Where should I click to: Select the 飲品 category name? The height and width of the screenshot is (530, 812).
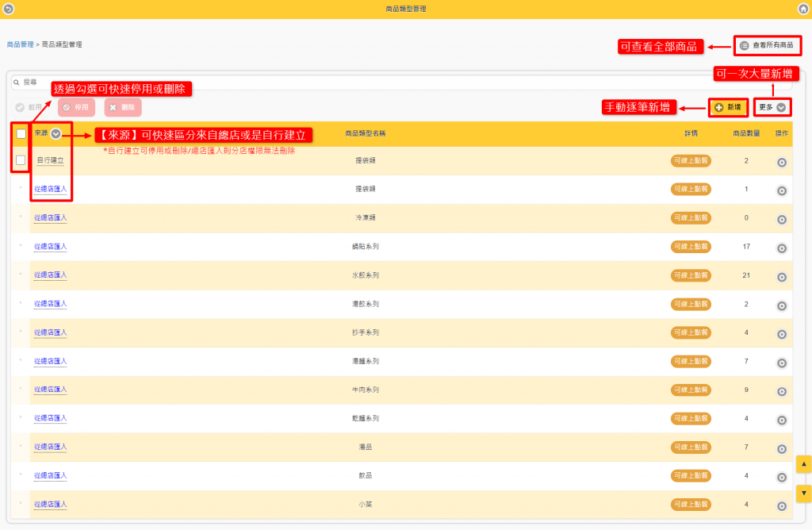click(365, 475)
